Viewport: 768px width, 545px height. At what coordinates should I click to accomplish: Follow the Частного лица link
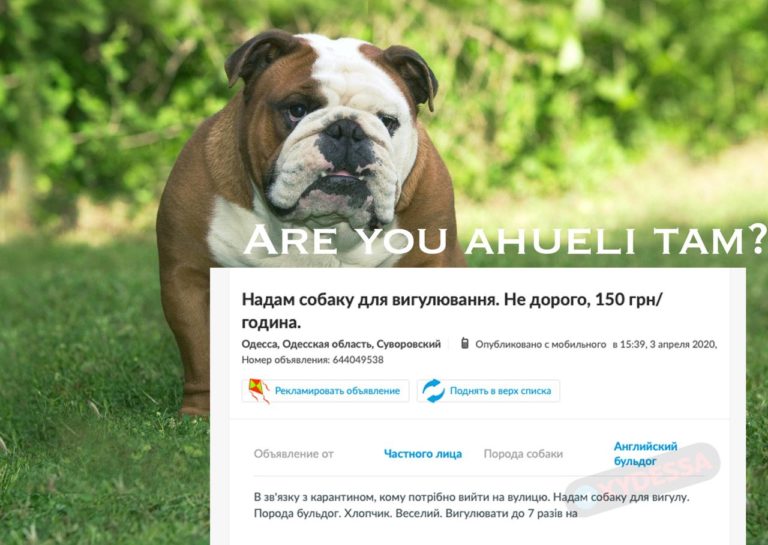click(x=423, y=454)
